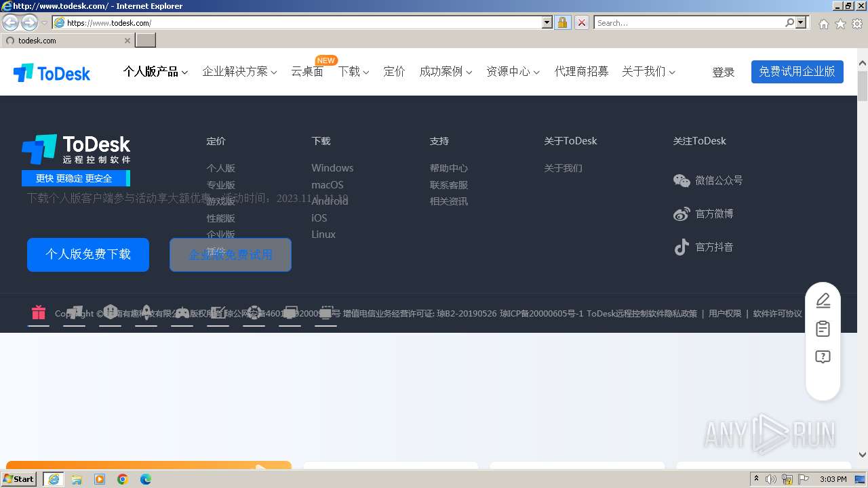Image resolution: width=868 pixels, height=488 pixels.
Task: Open iOS download link
Action: [319, 218]
